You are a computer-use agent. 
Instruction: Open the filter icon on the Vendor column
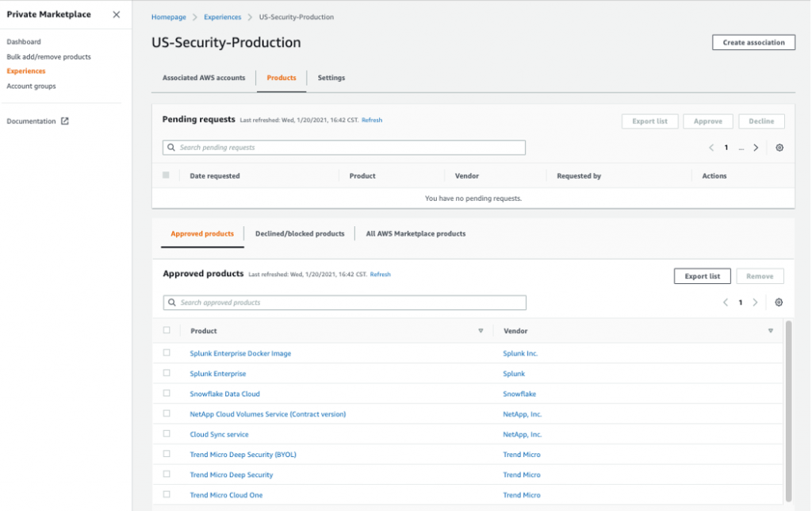(770, 331)
